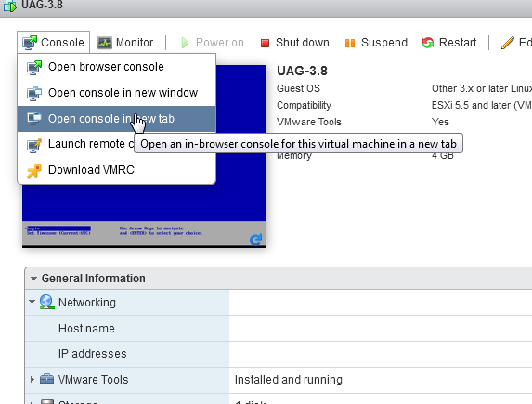The width and height of the screenshot is (532, 404).
Task: Click the Edit pencil icon
Action: coord(508,43)
